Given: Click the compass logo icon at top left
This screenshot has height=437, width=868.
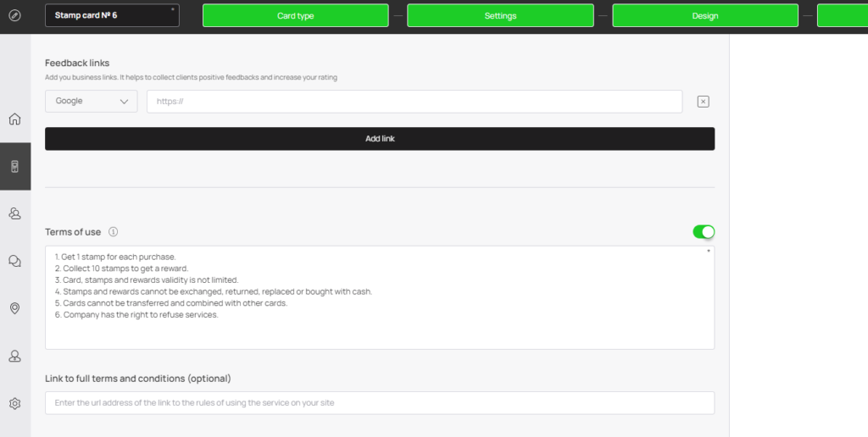Looking at the screenshot, I should click(15, 15).
